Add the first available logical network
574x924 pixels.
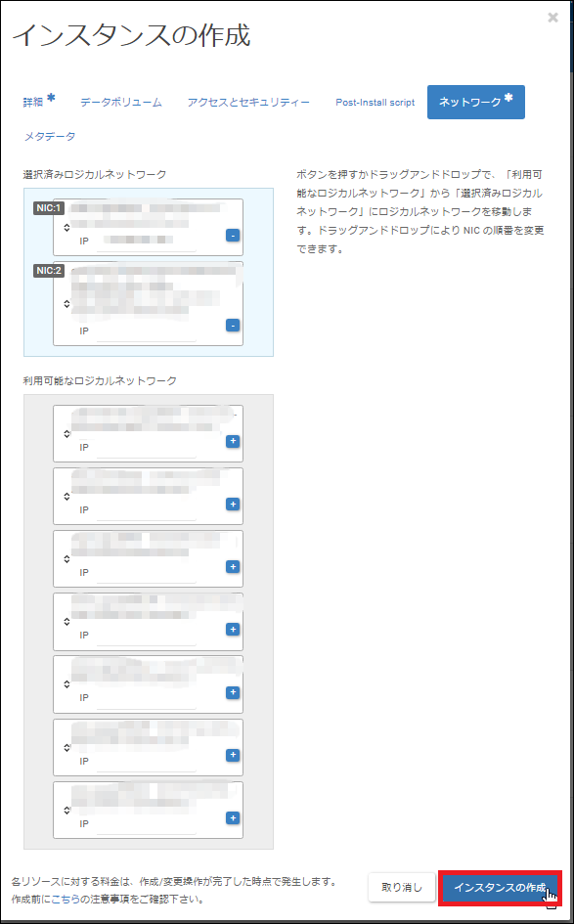point(233,442)
